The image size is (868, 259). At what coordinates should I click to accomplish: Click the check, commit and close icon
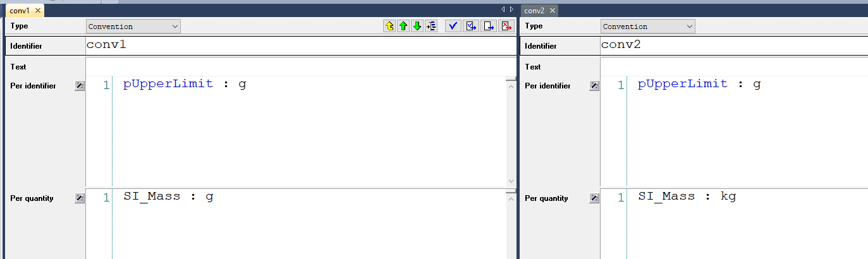(471, 26)
